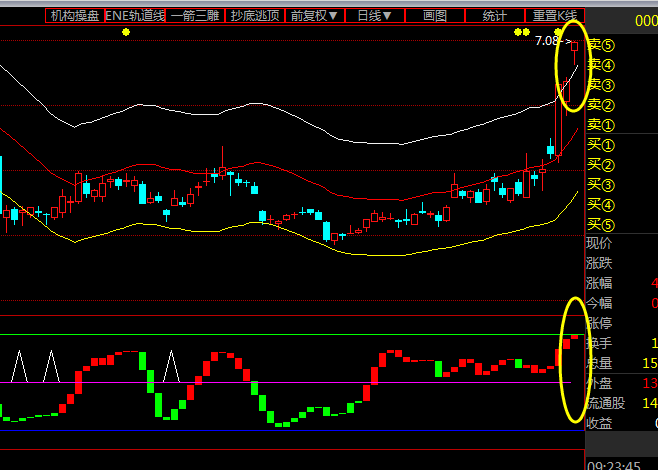
Task: Click the single yellow dot marker at top left
Action: coord(125,32)
